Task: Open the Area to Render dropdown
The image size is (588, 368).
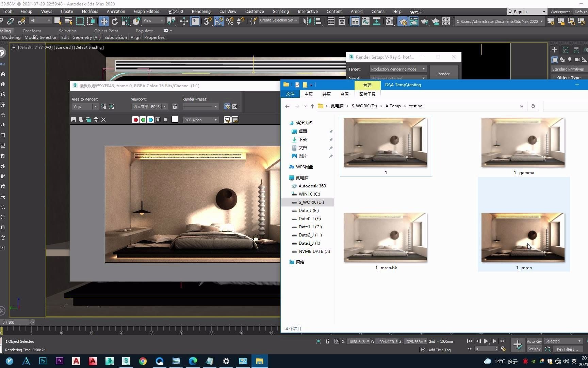Action: pyautogui.click(x=84, y=106)
